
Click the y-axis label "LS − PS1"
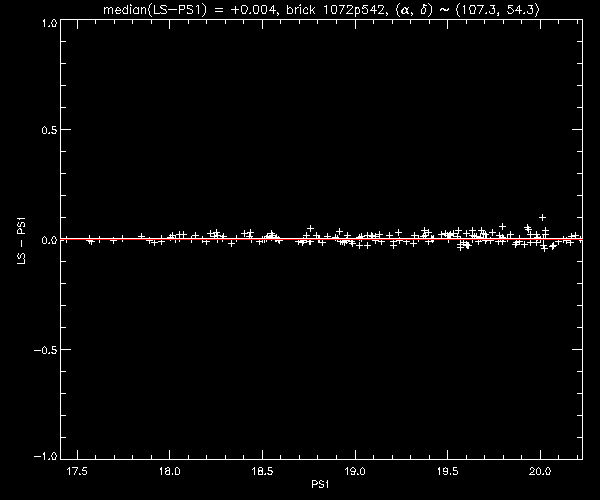[22, 241]
